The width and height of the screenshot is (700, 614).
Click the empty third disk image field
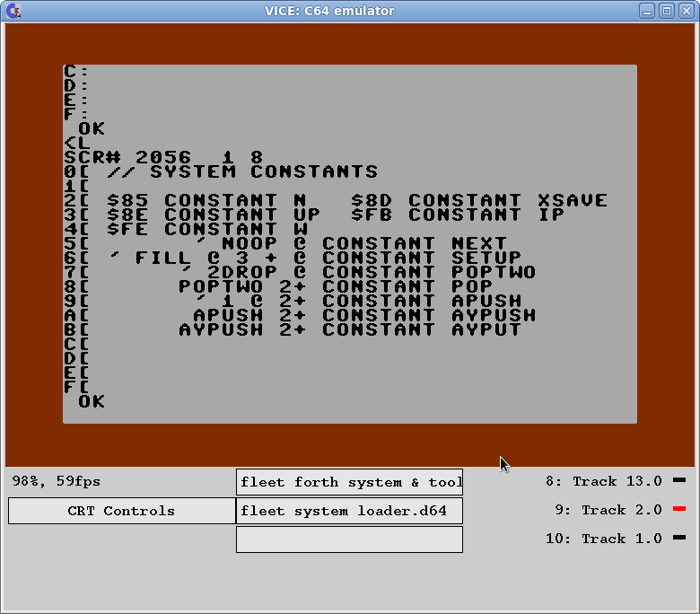point(349,539)
